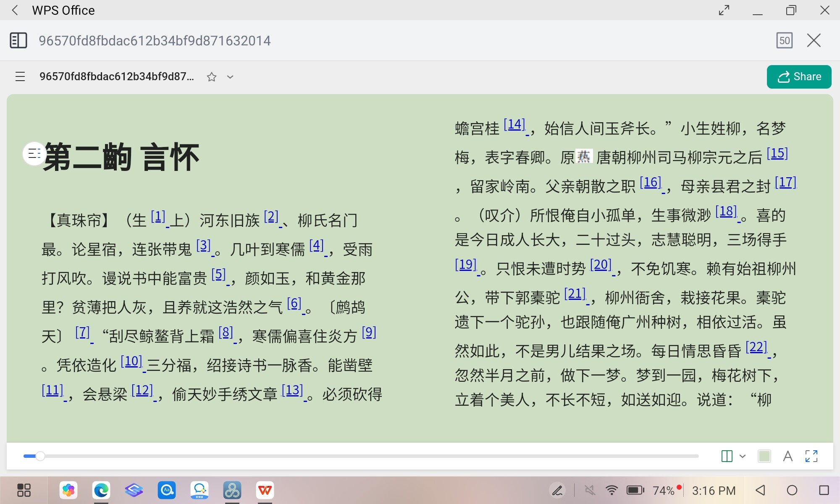Viewport: 840px width, 504px height.
Task: Open the hamburger menu next to document title
Action: click(20, 76)
